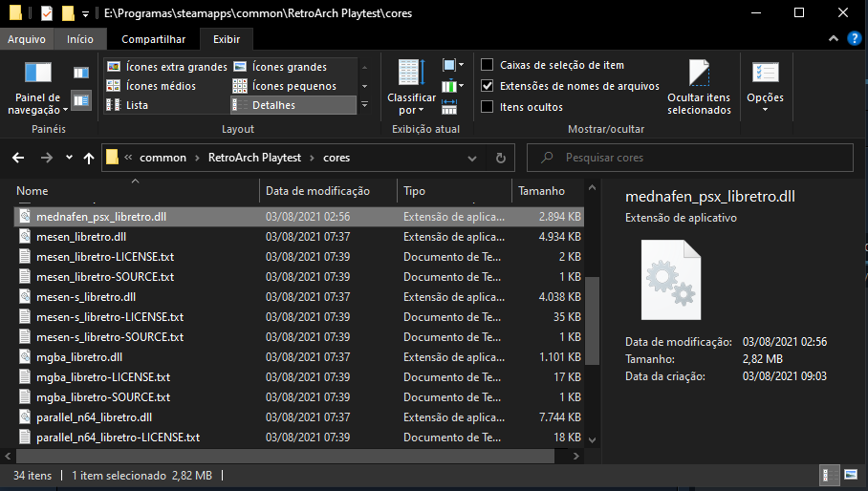
Task: Switch to the Início ribbon tab
Action: click(x=80, y=39)
